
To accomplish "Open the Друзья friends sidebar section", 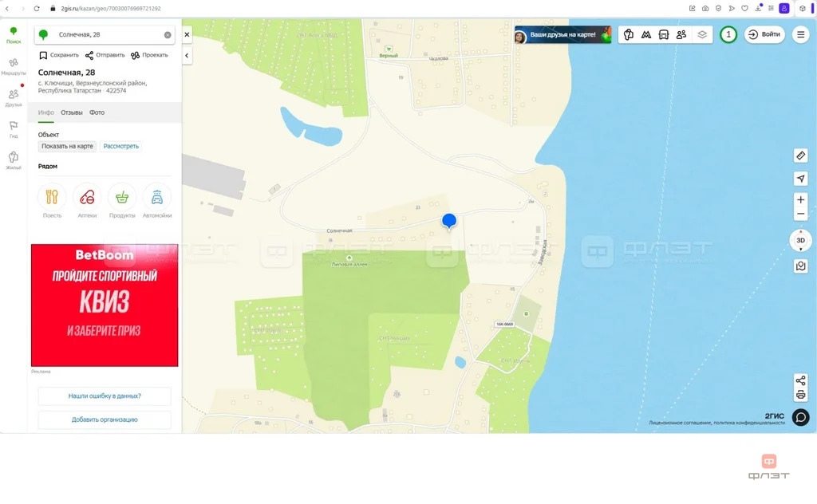I will [14, 97].
